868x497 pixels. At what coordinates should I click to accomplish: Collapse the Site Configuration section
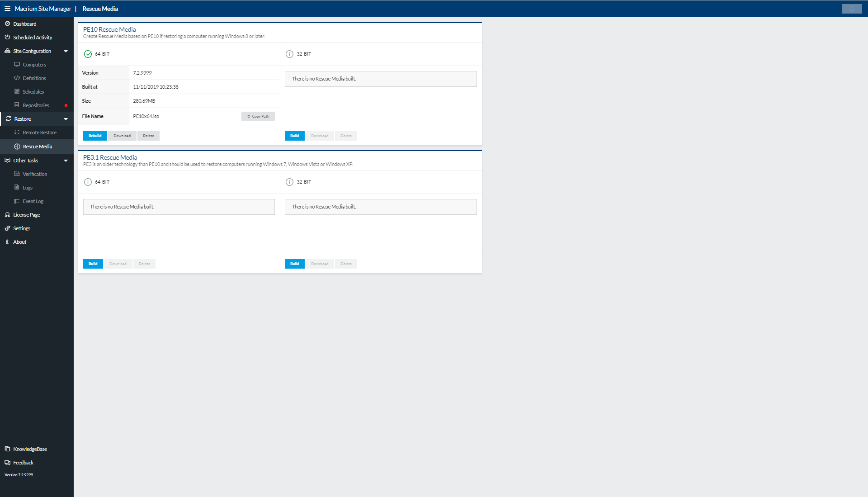pos(66,51)
